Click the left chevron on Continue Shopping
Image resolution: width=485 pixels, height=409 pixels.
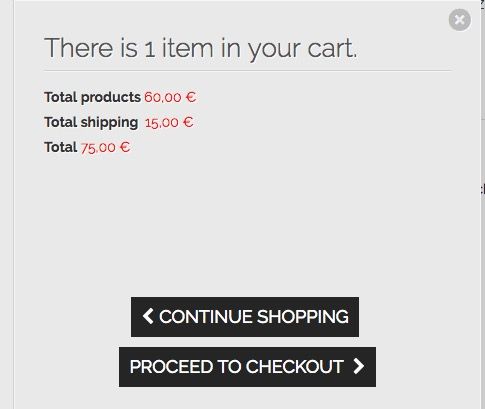(148, 316)
